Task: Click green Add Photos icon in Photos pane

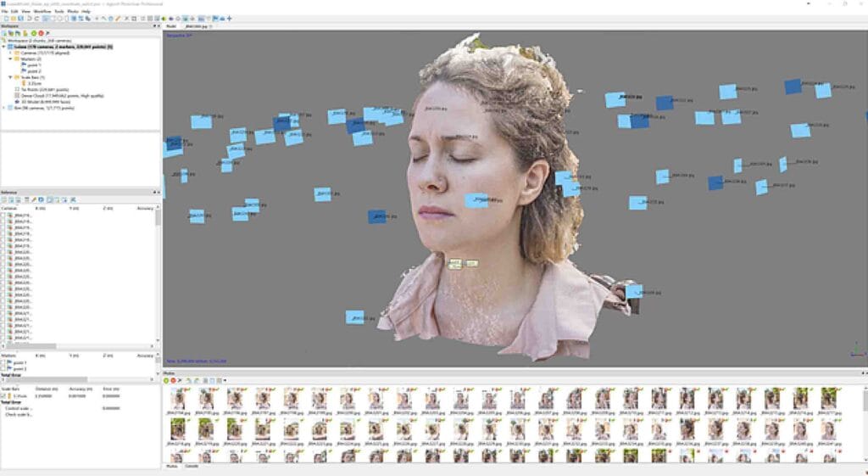Action: (x=166, y=381)
